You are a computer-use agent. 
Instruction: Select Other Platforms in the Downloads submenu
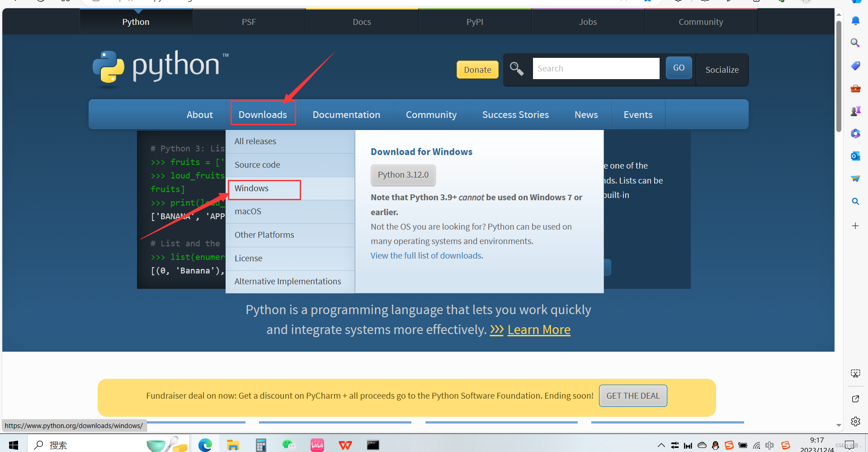click(290, 235)
